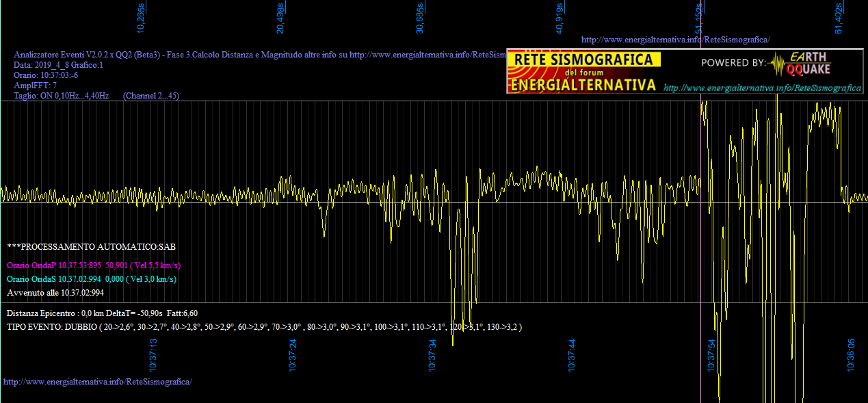
Task: Open the ReteSismografica link above the logo banner
Action: point(675,40)
